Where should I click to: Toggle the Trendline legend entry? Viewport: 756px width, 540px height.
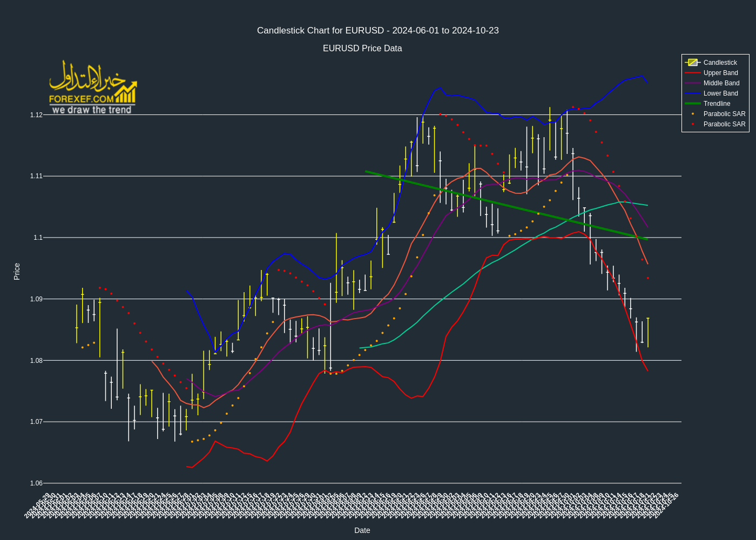click(715, 104)
